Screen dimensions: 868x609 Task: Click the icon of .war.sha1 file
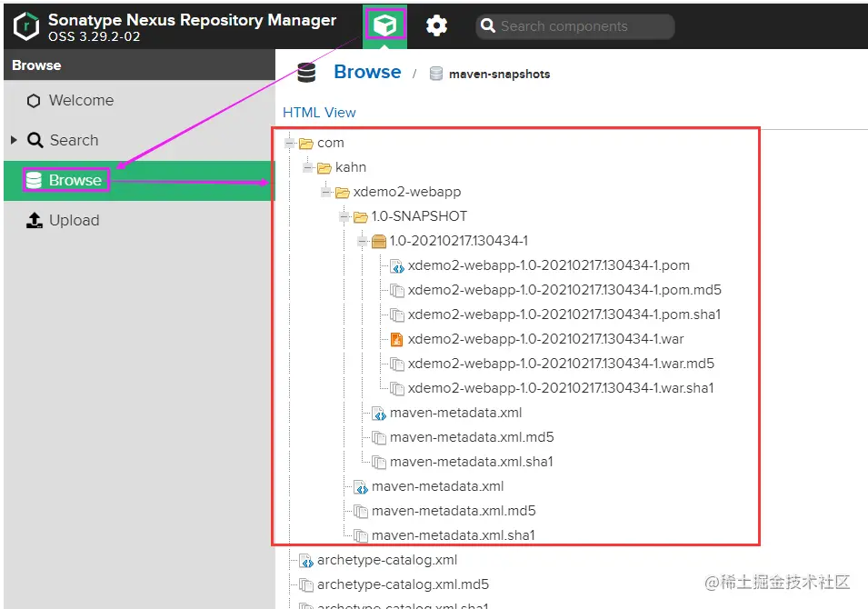[x=397, y=389]
